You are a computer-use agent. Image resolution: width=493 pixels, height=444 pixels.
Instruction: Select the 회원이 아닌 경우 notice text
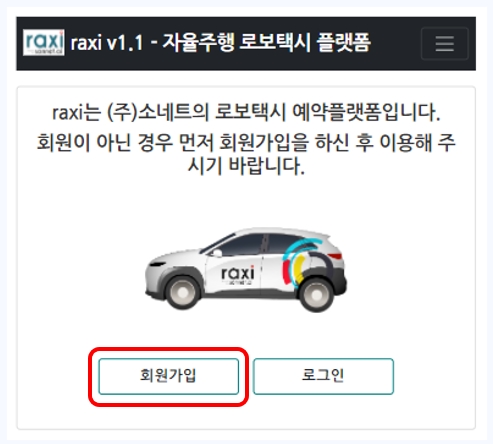(x=246, y=143)
